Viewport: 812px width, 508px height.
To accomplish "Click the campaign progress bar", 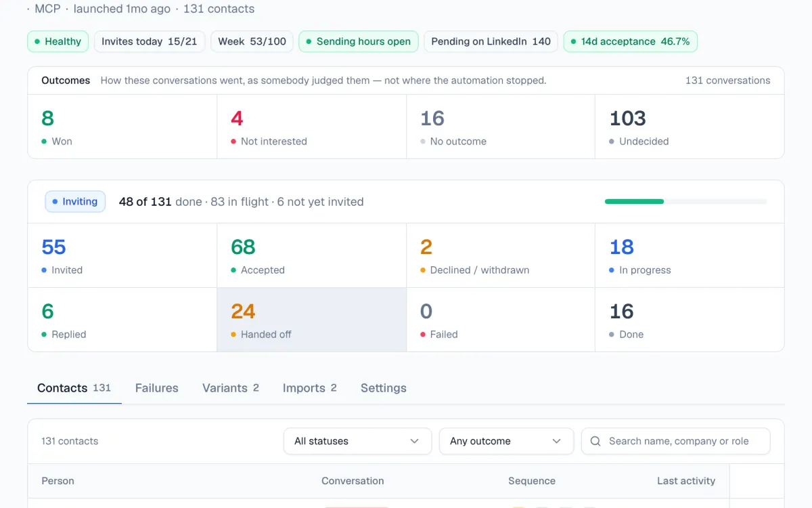I will point(685,201).
